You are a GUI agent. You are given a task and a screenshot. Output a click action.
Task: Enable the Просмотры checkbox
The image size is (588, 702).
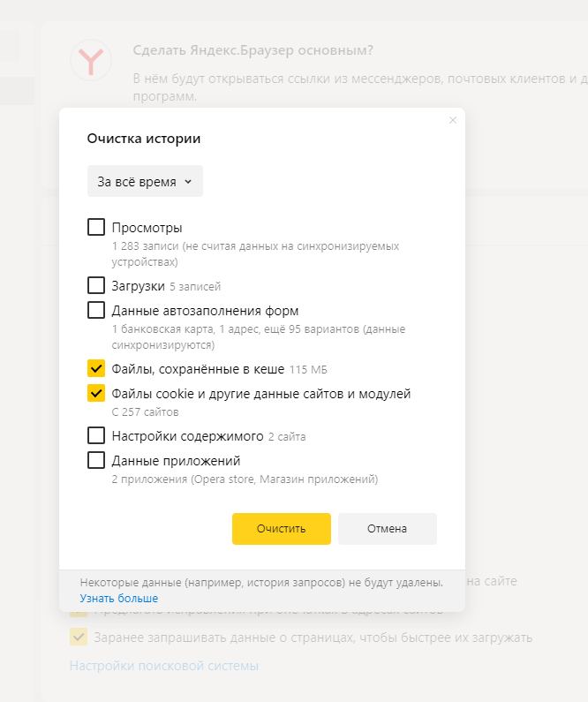(96, 227)
